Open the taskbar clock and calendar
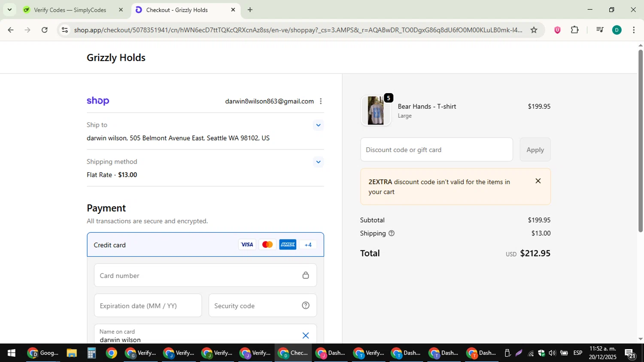The height and width of the screenshot is (362, 644). point(602,353)
